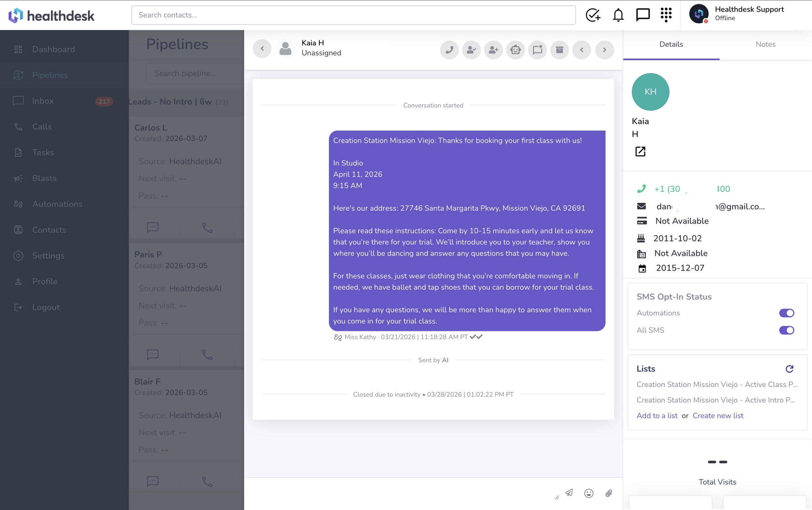The image size is (812, 510).
Task: Go to previous conversation chevron
Action: tap(581, 50)
